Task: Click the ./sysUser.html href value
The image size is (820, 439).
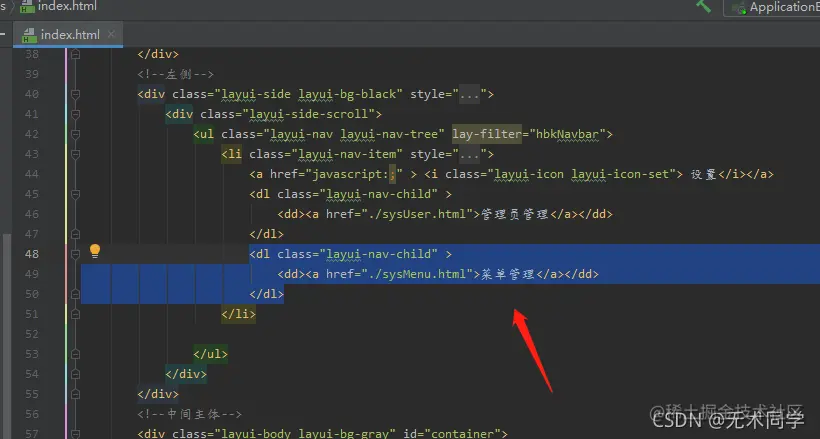Action: [417, 214]
